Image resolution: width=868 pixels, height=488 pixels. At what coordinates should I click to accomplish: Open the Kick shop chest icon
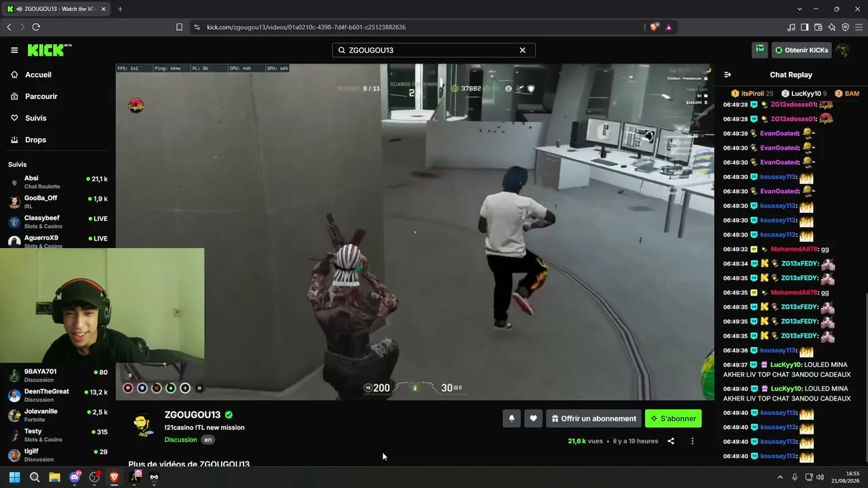tap(759, 49)
